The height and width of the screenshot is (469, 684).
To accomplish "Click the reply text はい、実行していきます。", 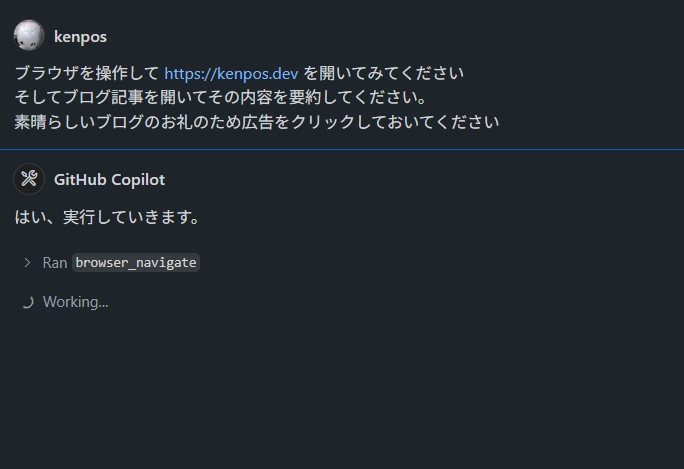I will point(107,217).
